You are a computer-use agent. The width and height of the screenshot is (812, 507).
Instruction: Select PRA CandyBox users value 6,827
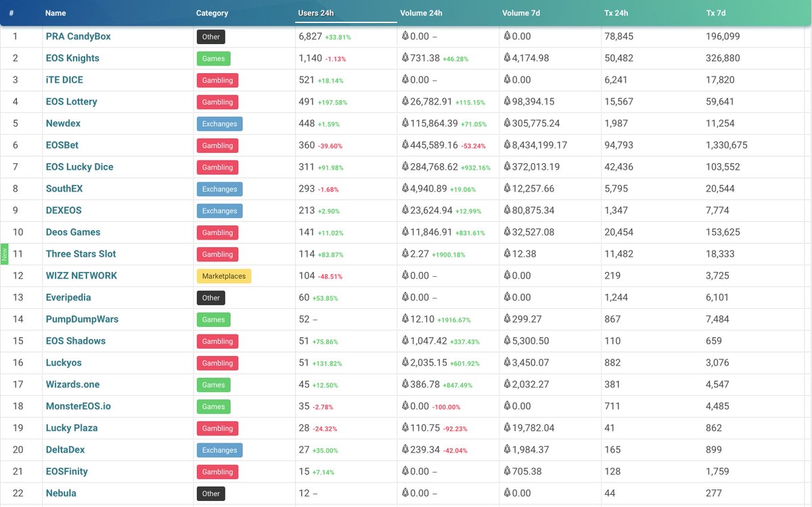pos(311,37)
